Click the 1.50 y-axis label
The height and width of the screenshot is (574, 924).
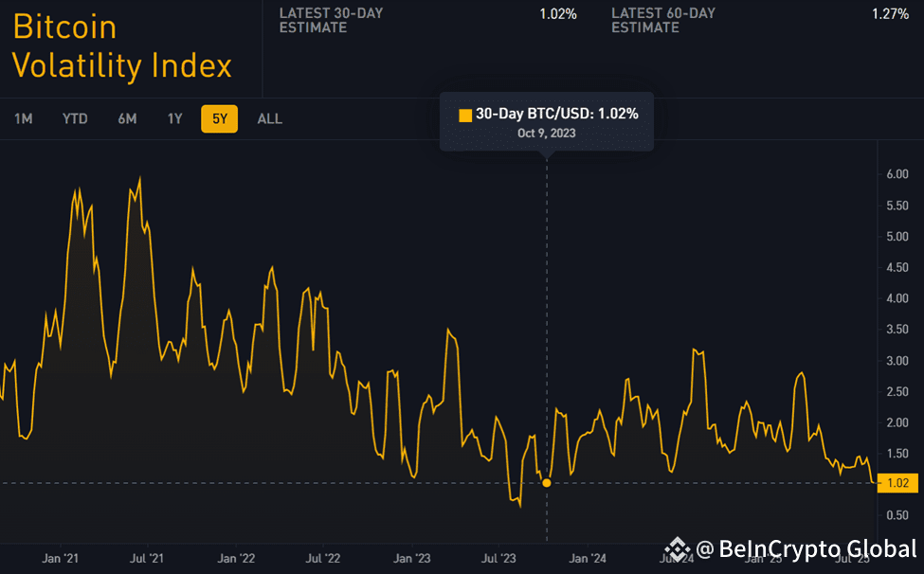click(x=897, y=454)
